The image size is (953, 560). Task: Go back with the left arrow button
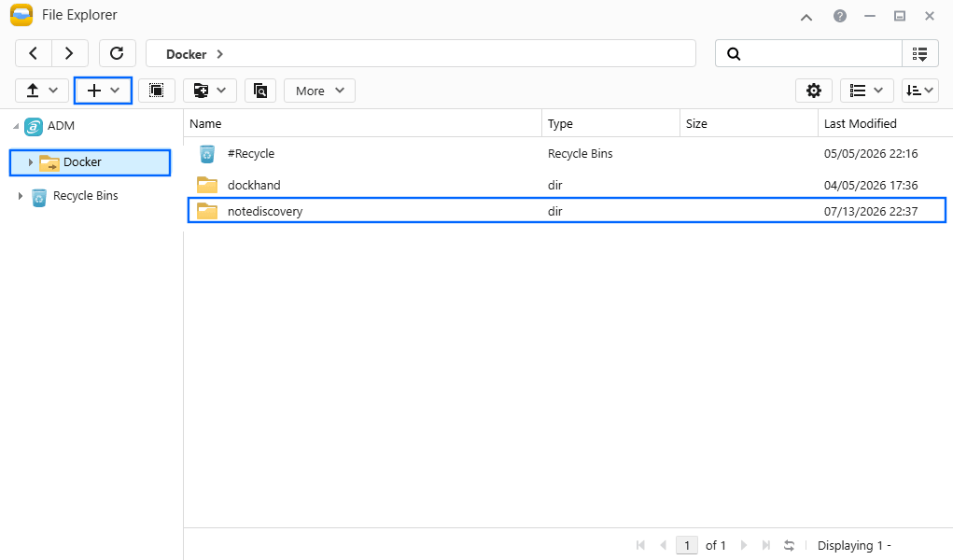[x=34, y=53]
